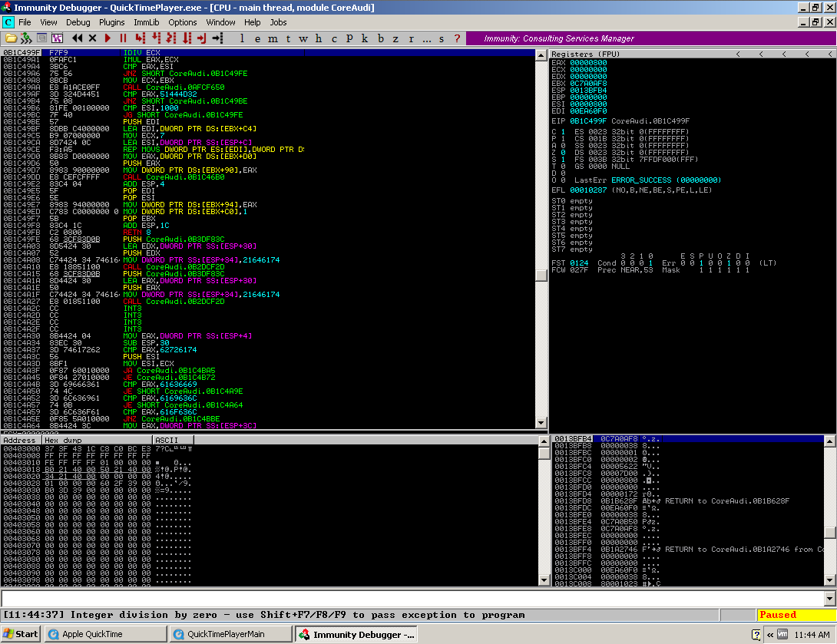Show references with the 'r' button
Screen dimensions: 837x644
tap(411, 38)
